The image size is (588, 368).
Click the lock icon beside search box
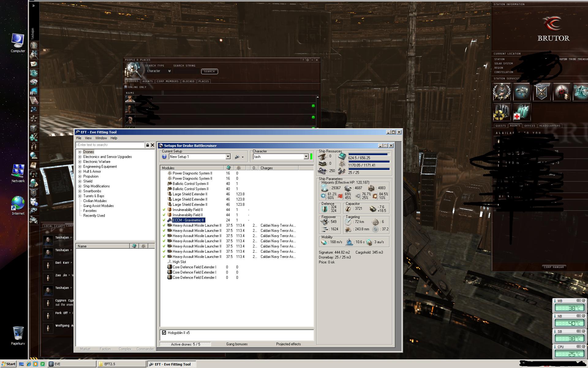click(x=147, y=145)
